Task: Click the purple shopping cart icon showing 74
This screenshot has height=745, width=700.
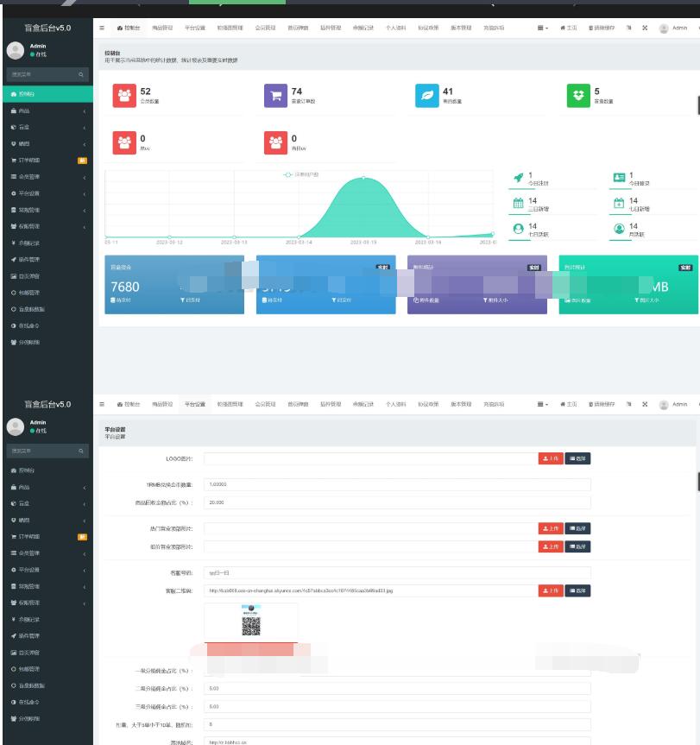Action: tap(275, 95)
